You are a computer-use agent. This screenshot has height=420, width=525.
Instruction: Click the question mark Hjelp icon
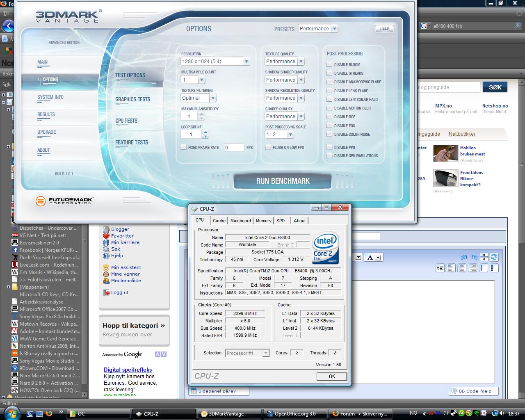tap(106, 256)
